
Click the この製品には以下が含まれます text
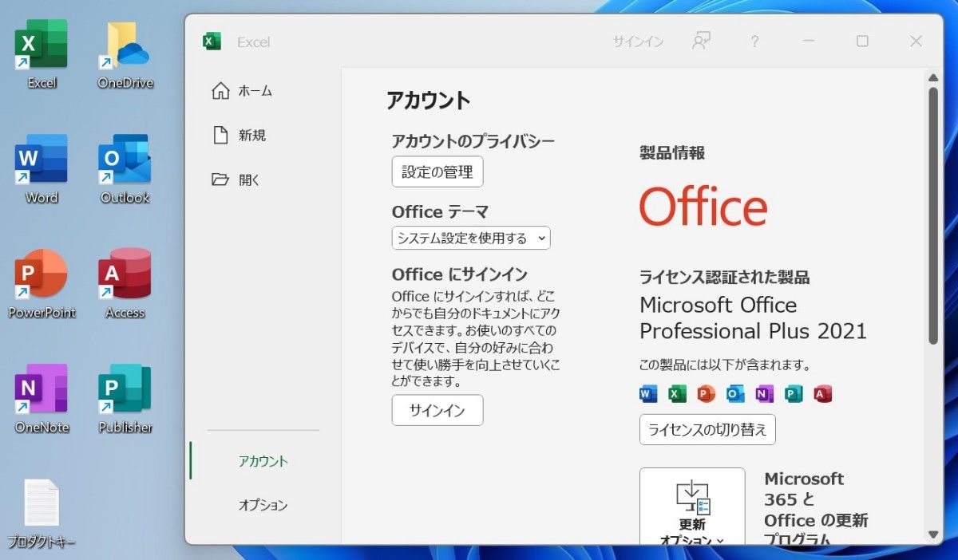point(725,365)
